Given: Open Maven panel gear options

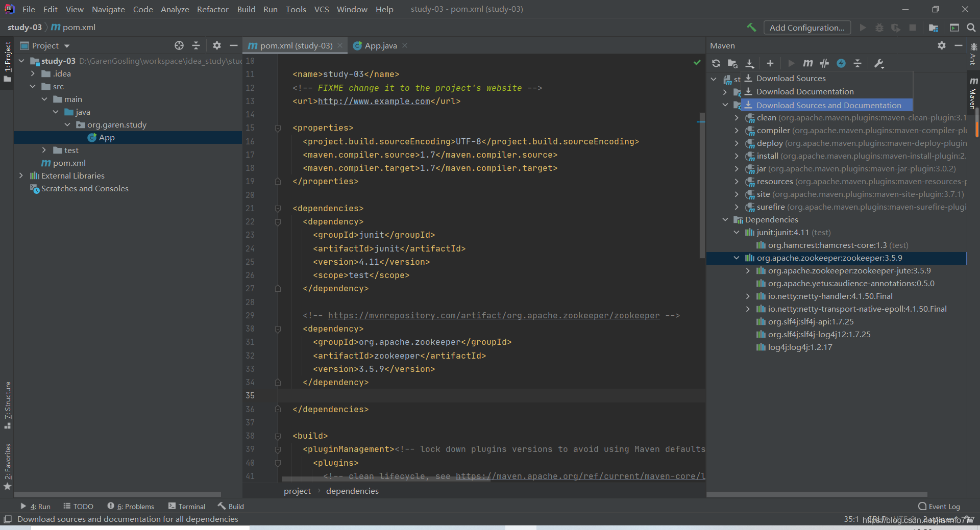Looking at the screenshot, I should (942, 45).
